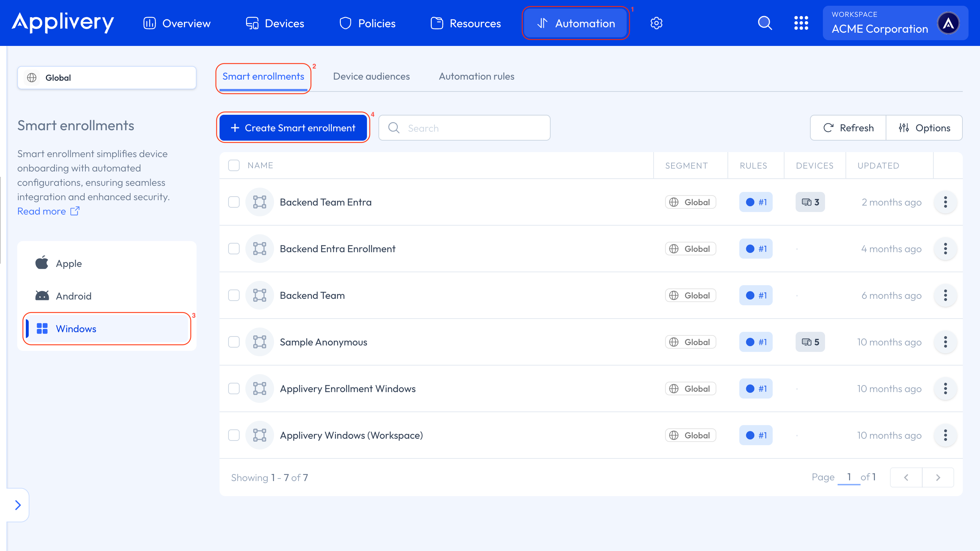Go to Policies in top navigation

[367, 23]
